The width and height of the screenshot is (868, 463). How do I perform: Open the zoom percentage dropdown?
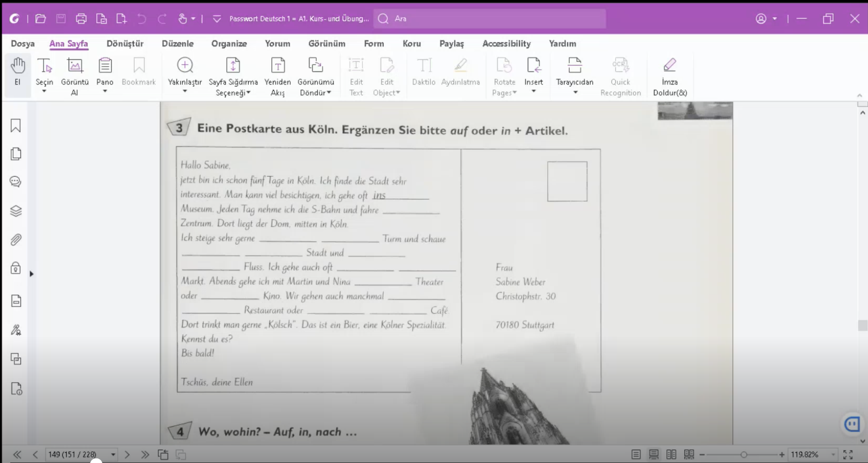pos(833,454)
